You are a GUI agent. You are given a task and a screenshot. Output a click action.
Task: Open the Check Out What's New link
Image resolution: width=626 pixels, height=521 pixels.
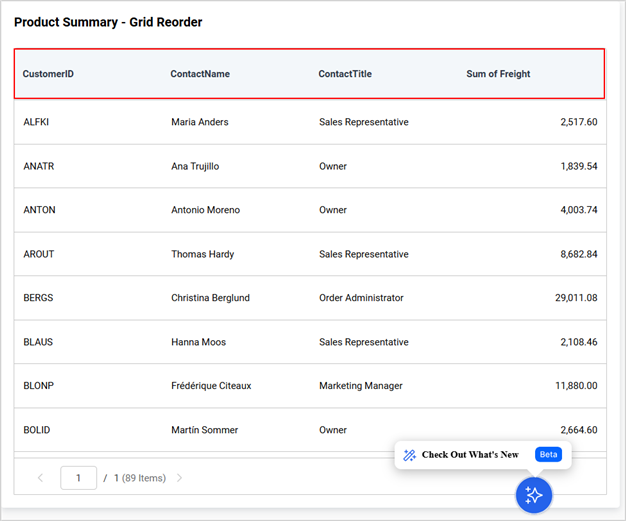point(470,455)
